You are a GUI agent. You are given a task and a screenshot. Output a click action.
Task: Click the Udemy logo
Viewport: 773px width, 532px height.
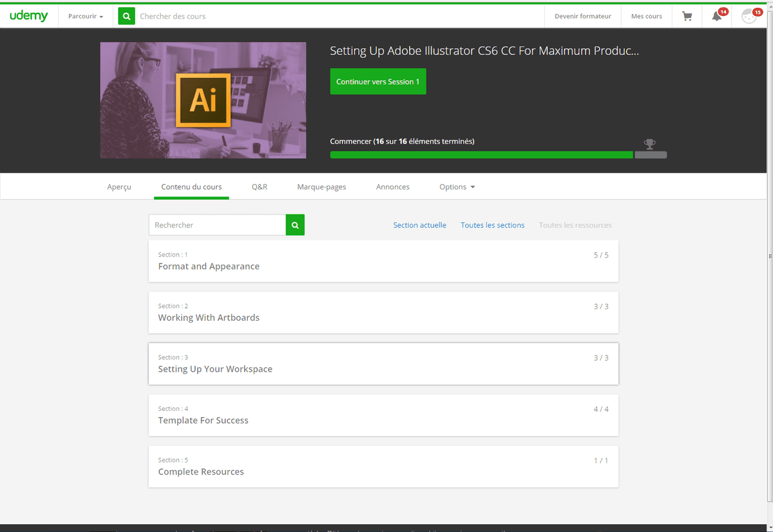(29, 16)
